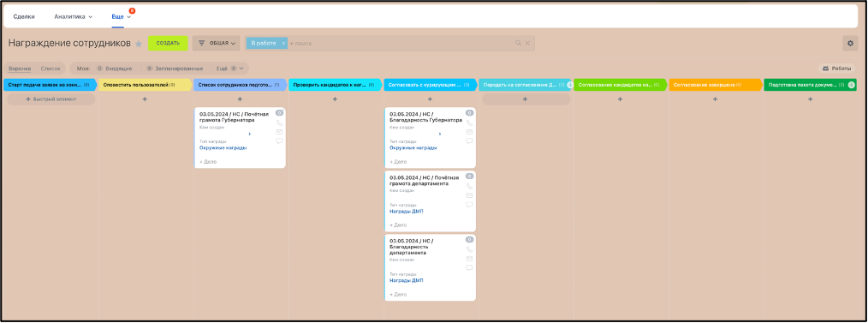Screen dimensions: 868x323
Task: Click 'Оповестить пользователей' stage header
Action: pyautogui.click(x=144, y=85)
